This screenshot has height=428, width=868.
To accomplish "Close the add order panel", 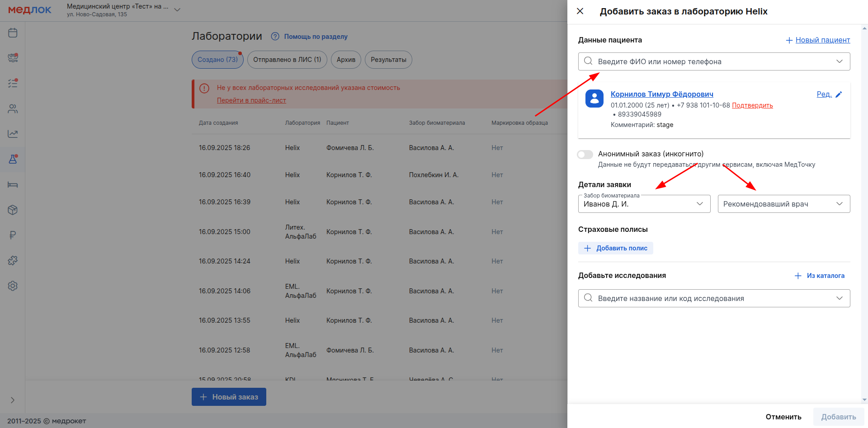I will click(580, 11).
